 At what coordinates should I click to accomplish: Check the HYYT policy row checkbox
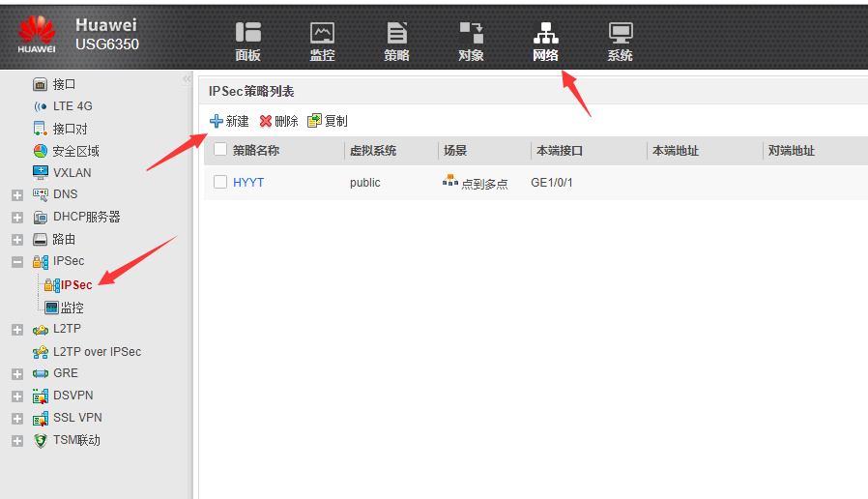click(220, 182)
